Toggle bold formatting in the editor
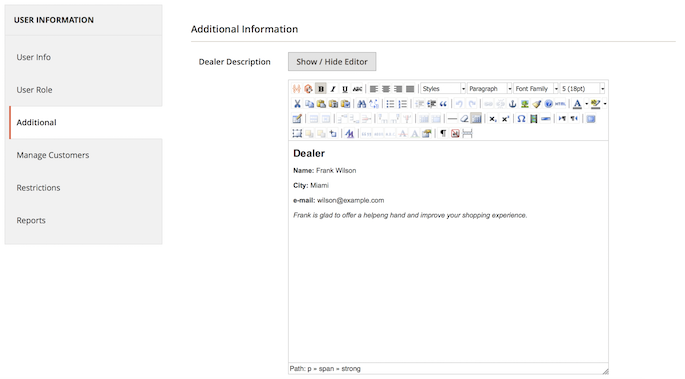685x379 pixels. pyautogui.click(x=321, y=89)
